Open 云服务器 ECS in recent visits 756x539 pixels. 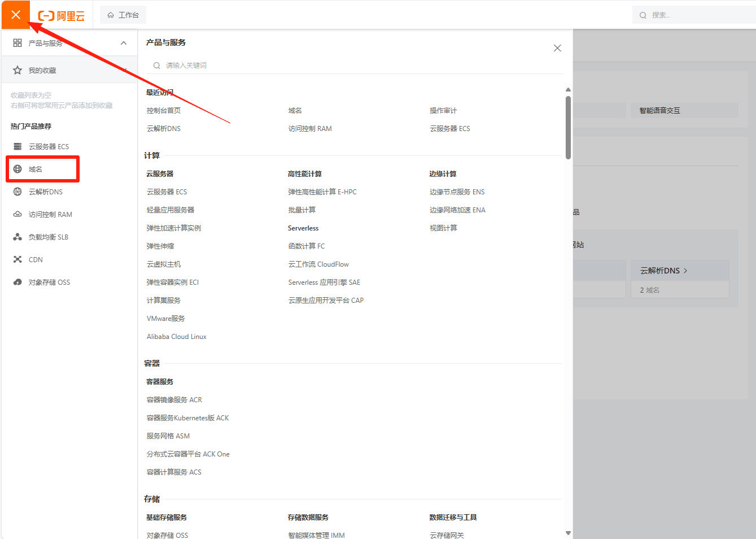pos(450,129)
